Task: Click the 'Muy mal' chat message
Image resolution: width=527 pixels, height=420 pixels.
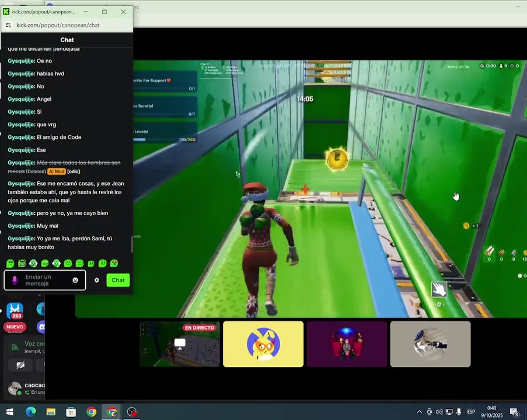Action: pos(47,226)
